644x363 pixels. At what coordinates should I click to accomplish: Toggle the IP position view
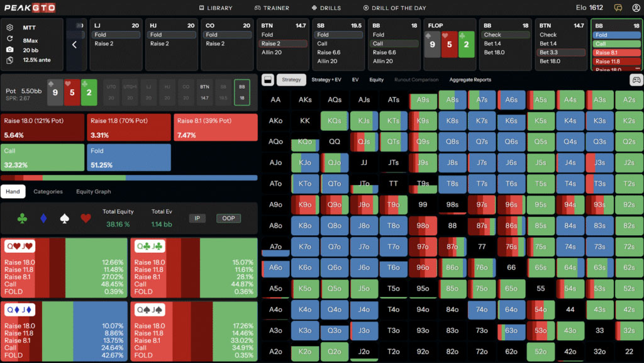point(197,218)
